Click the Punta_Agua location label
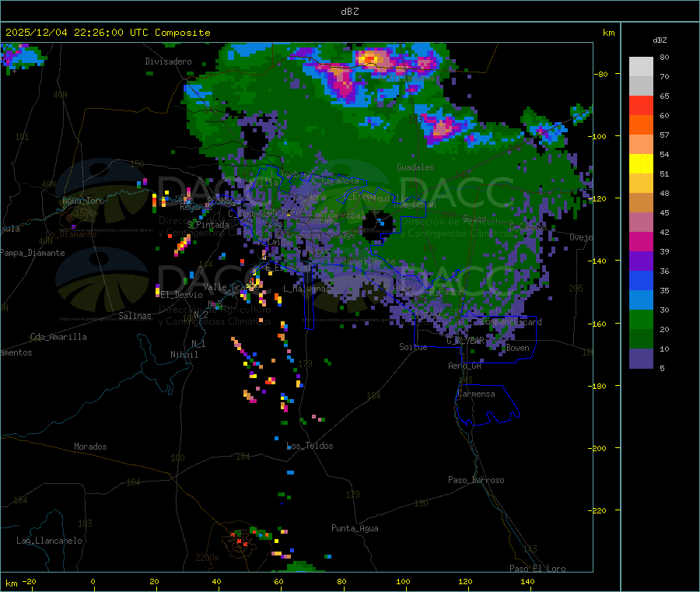The height and width of the screenshot is (592, 700). (355, 528)
